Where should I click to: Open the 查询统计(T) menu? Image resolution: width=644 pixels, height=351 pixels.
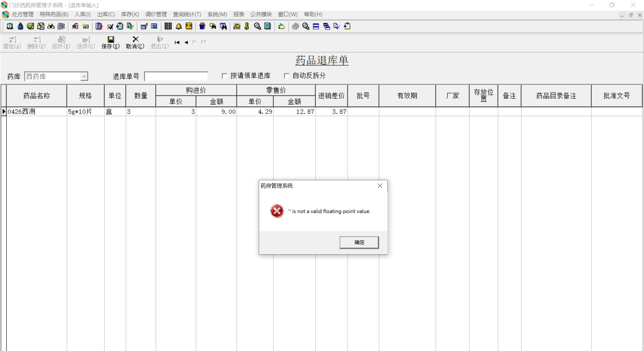point(187,14)
